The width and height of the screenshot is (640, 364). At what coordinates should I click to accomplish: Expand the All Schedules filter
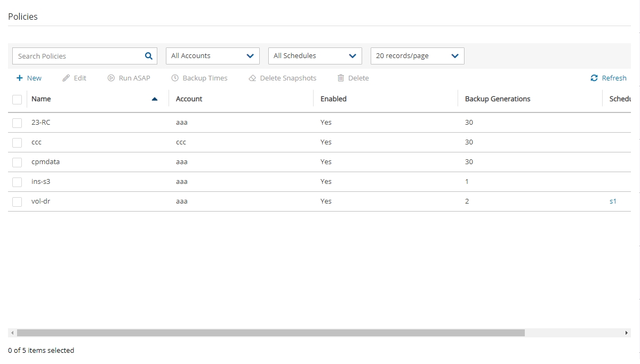pos(315,56)
